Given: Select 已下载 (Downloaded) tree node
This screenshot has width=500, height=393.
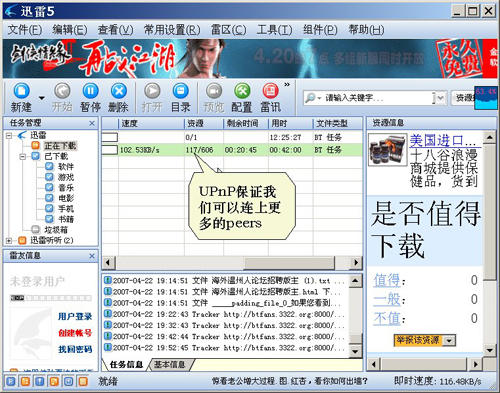Looking at the screenshot, I should [56, 156].
